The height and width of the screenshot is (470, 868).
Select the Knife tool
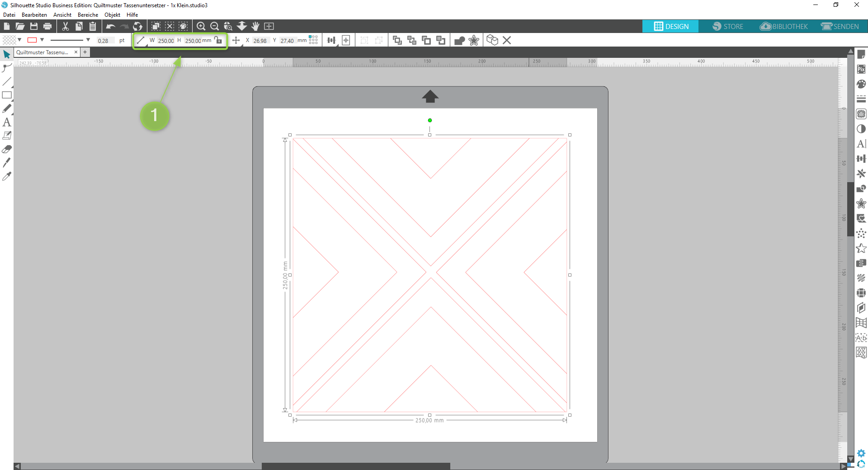[x=7, y=163]
